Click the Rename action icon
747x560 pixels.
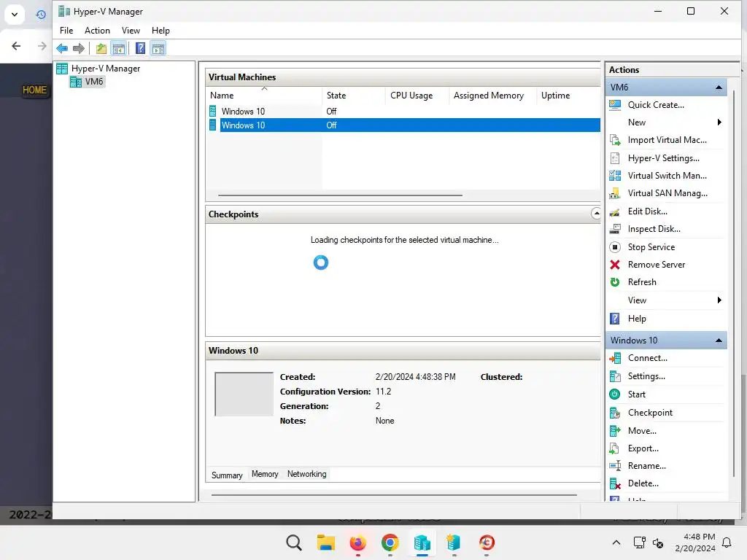click(615, 466)
